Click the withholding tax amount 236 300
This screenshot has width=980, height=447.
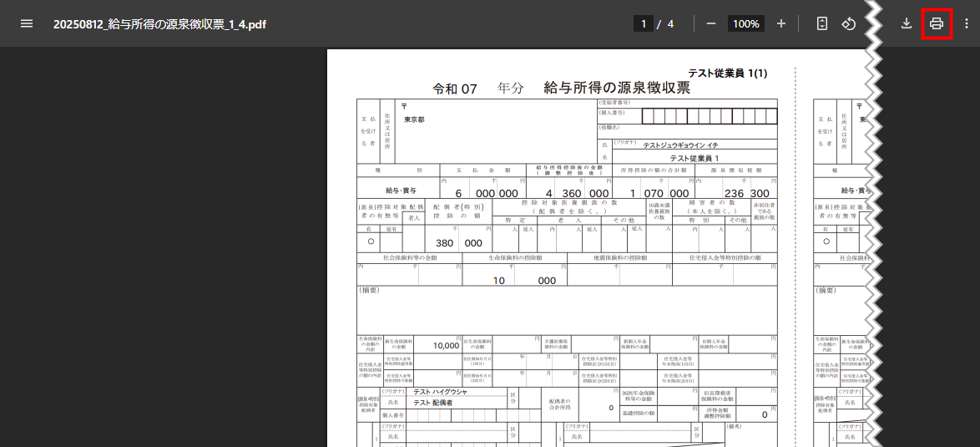click(x=747, y=193)
